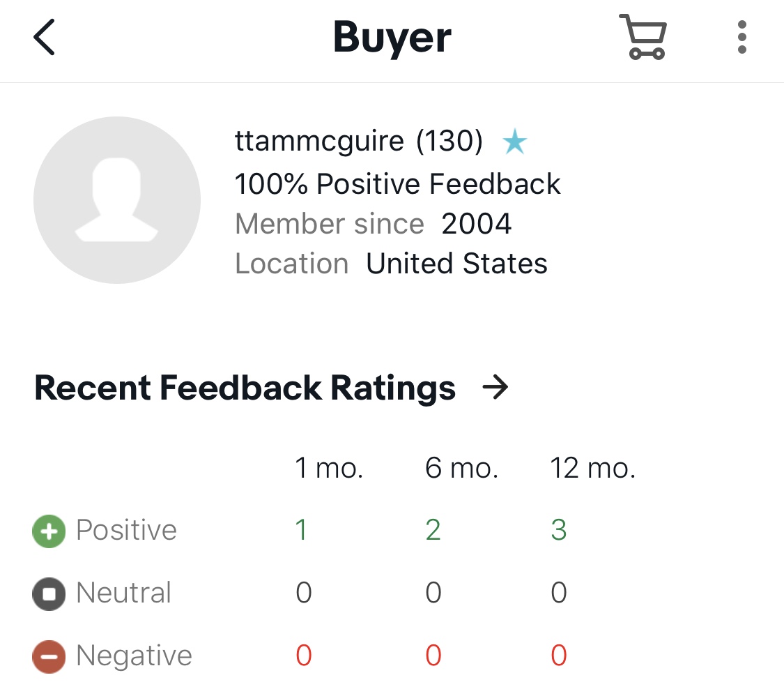This screenshot has width=784, height=689.
Task: Select the 6 mo. column header
Action: 461,469
